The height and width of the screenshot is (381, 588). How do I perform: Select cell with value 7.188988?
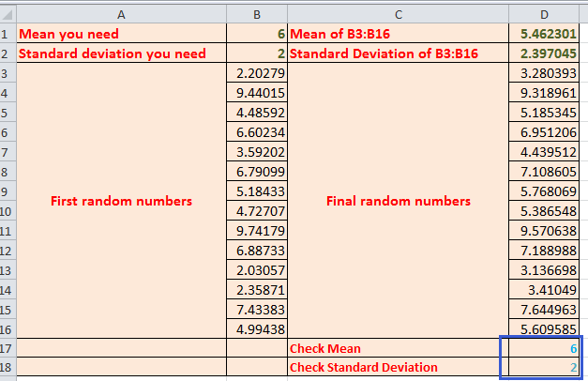tap(544, 250)
